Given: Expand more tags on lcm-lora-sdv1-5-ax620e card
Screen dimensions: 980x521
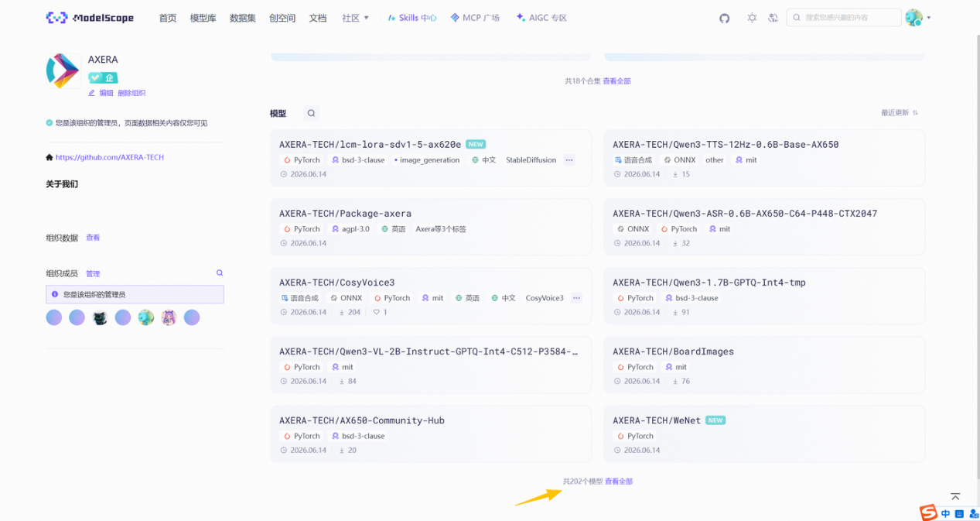Looking at the screenshot, I should [569, 160].
